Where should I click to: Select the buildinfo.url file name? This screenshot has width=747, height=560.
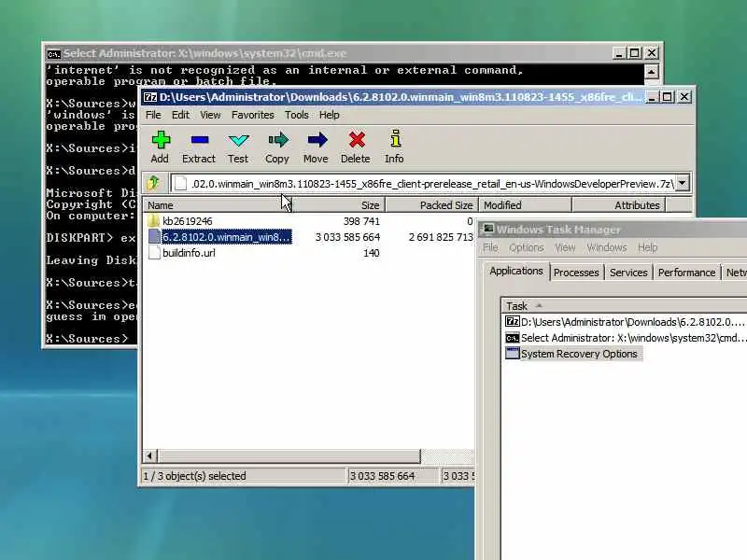[189, 253]
